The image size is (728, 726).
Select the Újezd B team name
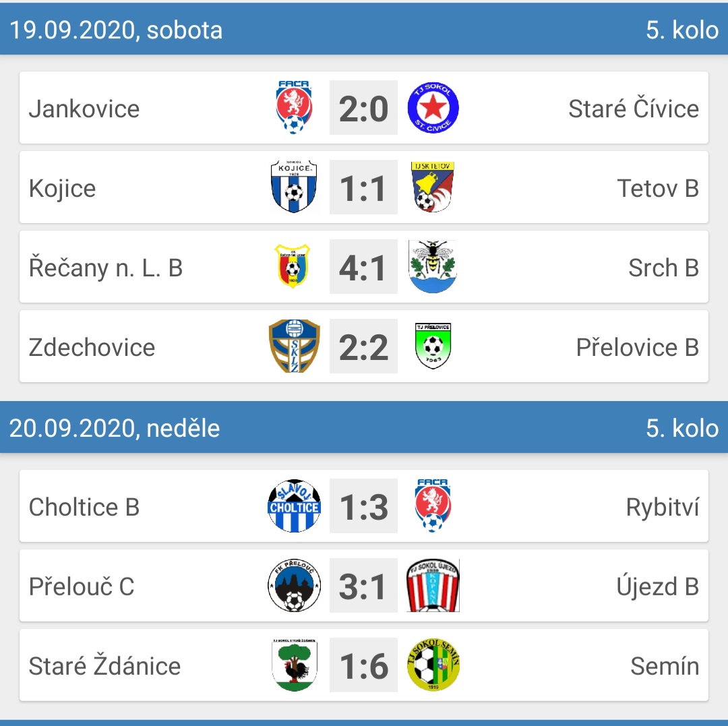pyautogui.click(x=658, y=586)
